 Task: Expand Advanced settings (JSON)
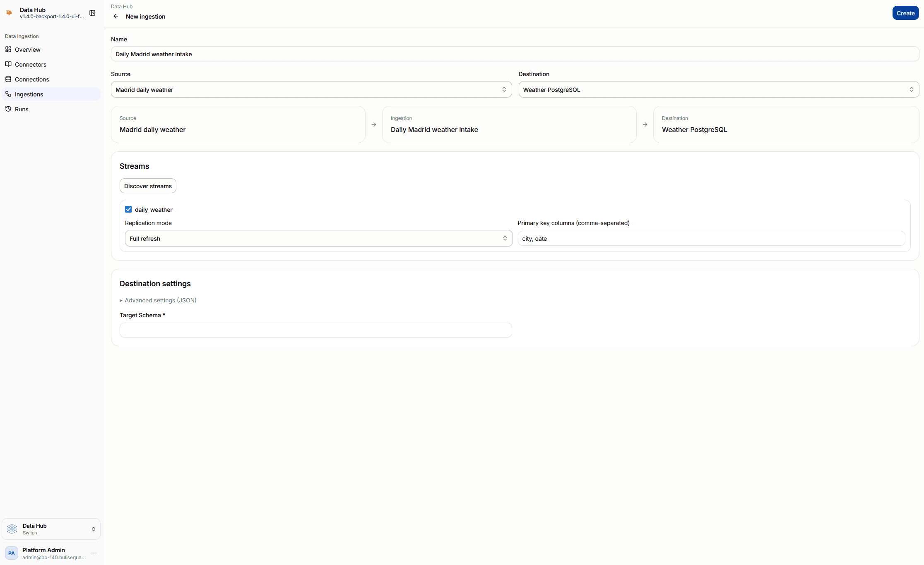[158, 300]
